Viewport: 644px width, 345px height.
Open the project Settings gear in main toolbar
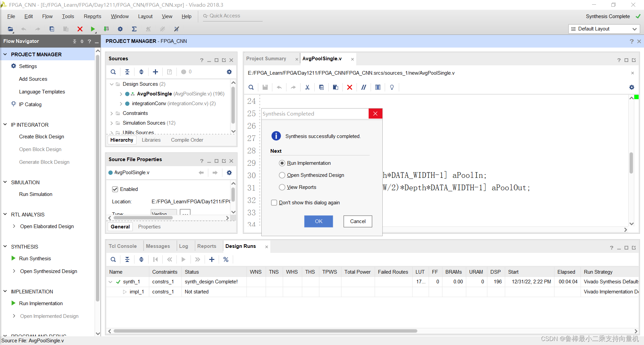[x=120, y=29]
